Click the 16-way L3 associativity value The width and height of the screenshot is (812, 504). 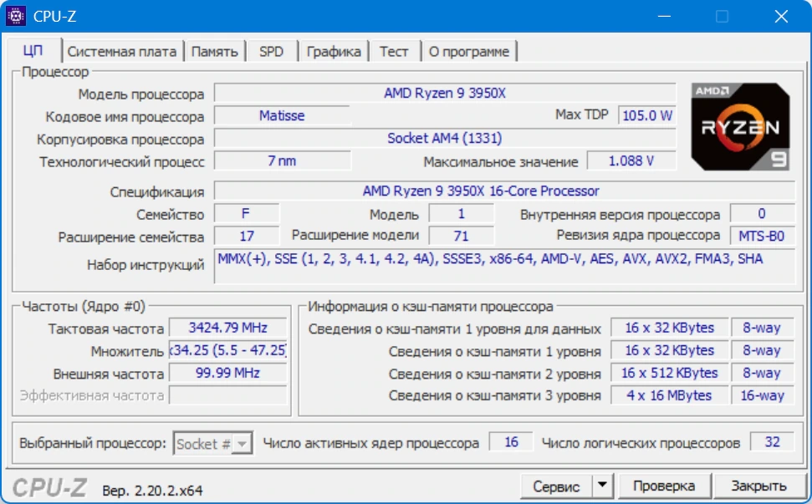pyautogui.click(x=763, y=395)
